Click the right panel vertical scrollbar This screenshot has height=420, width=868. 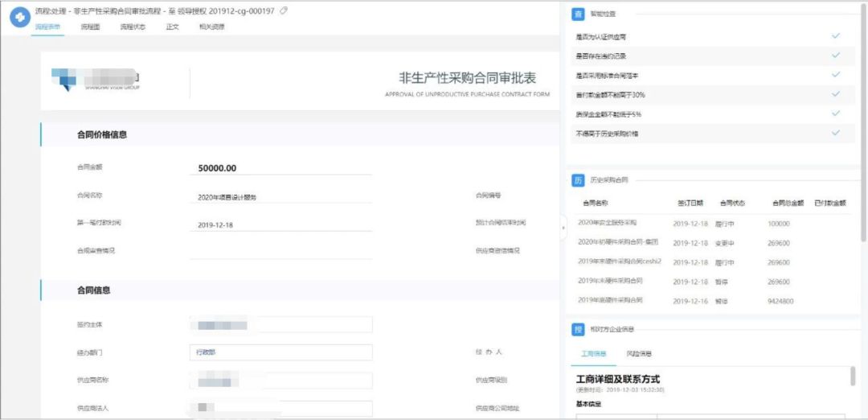(854, 378)
